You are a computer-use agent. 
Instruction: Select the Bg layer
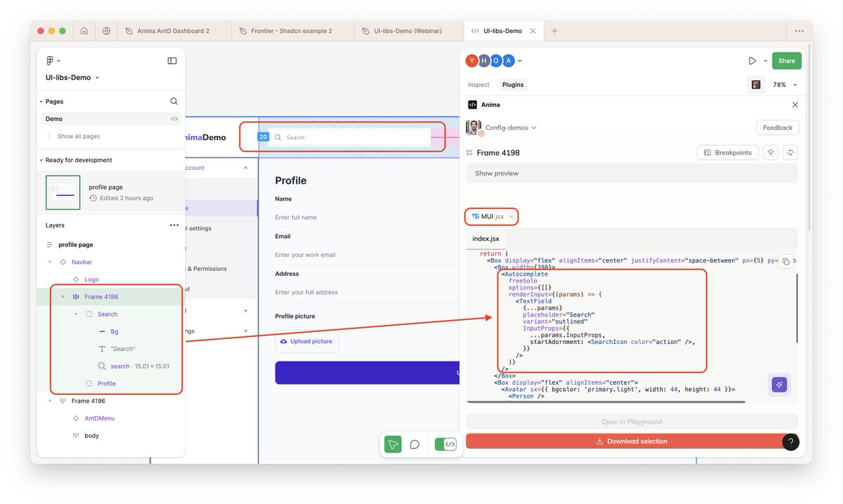[x=114, y=331]
